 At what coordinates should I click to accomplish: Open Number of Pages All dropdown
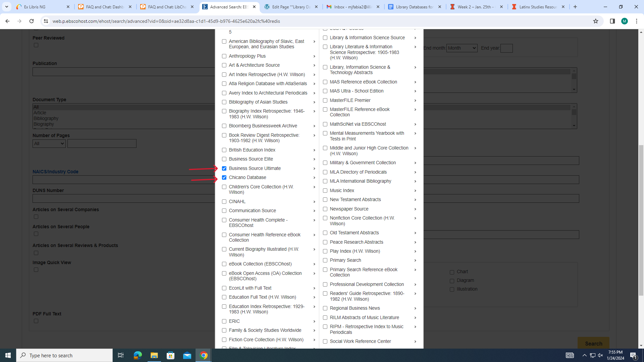pos(49,143)
